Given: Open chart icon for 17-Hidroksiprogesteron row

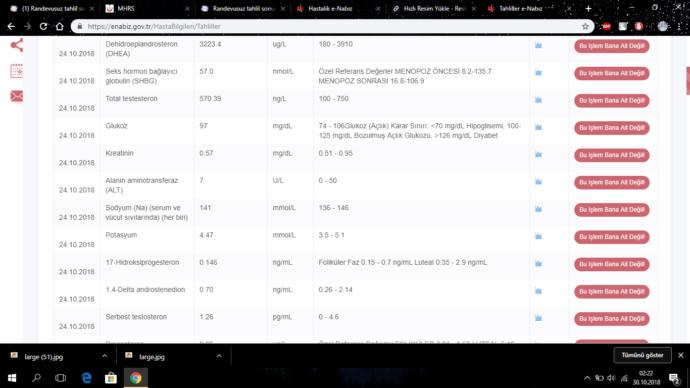Looking at the screenshot, I should tap(538, 264).
